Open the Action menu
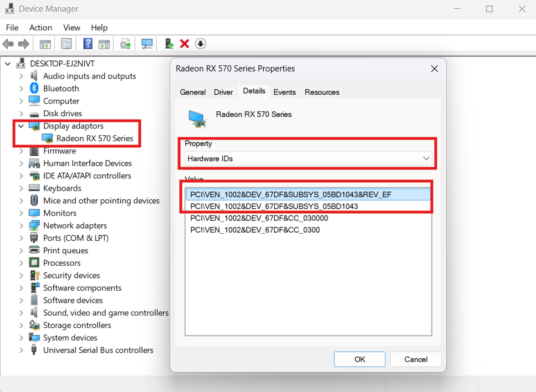 tap(40, 28)
